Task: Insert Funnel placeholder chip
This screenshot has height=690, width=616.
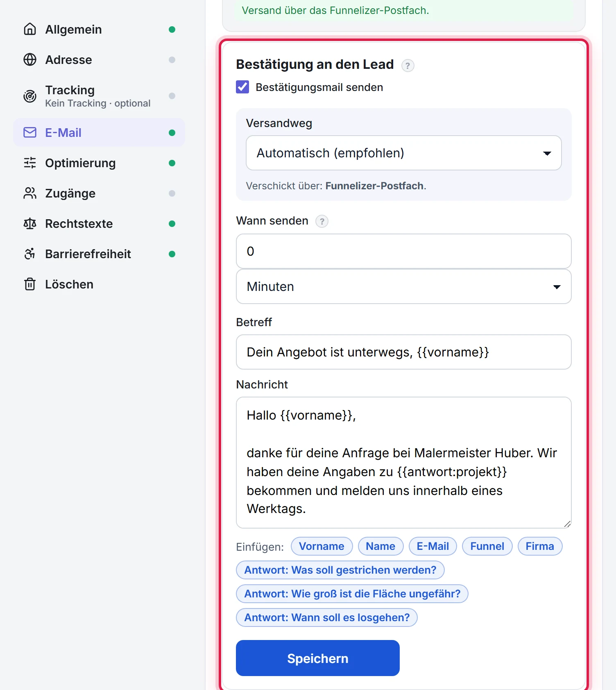Action: tap(487, 546)
